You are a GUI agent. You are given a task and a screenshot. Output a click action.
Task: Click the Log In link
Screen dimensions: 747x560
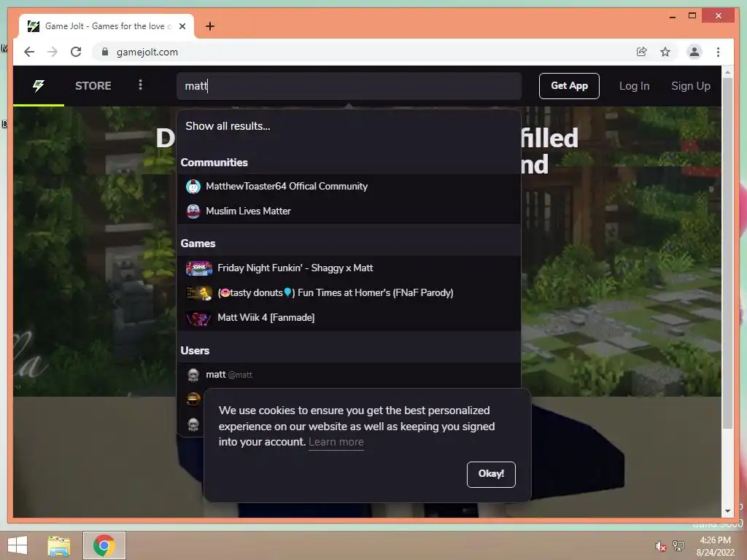tap(634, 86)
